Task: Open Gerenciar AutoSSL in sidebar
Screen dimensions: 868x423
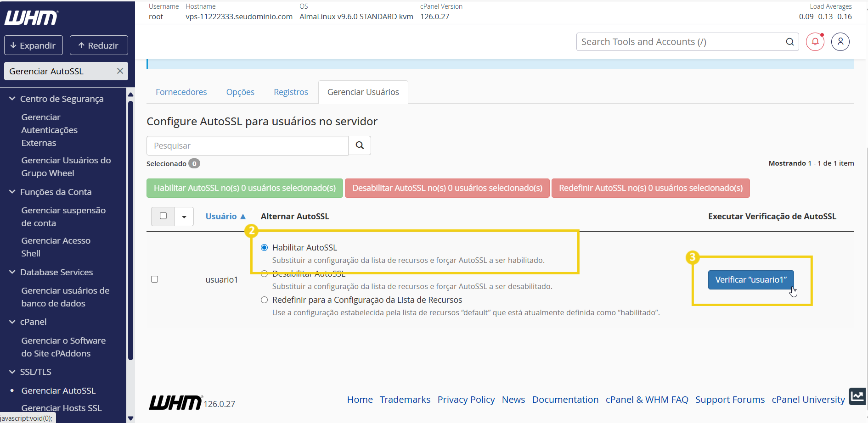Action: point(58,390)
